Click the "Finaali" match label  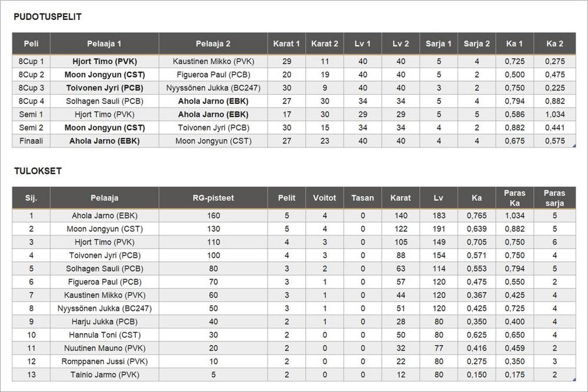pyautogui.click(x=31, y=141)
